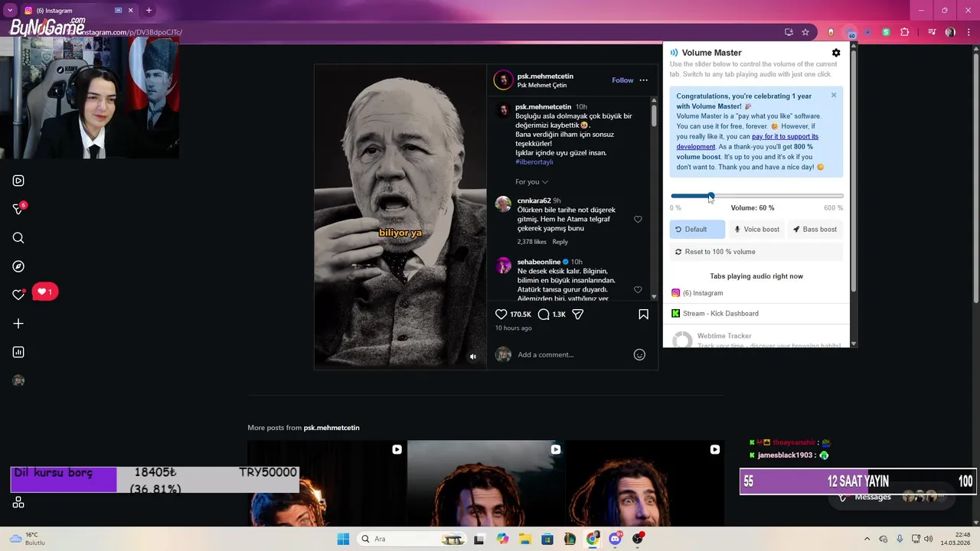Viewport: 980px width, 551px height.
Task: View 2,378 likes on the comment
Action: click(x=532, y=242)
